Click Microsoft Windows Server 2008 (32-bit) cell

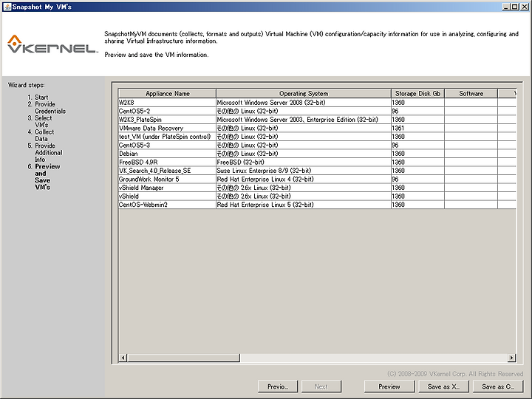coord(304,103)
